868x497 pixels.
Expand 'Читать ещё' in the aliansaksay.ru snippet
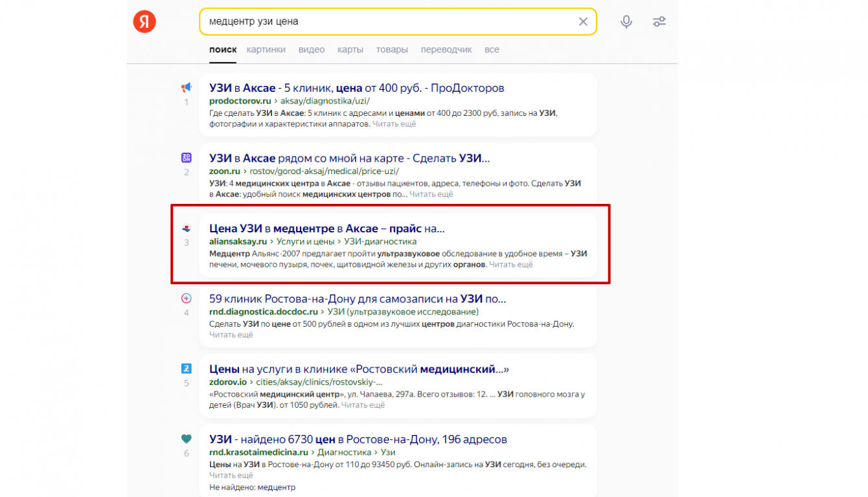(x=511, y=265)
